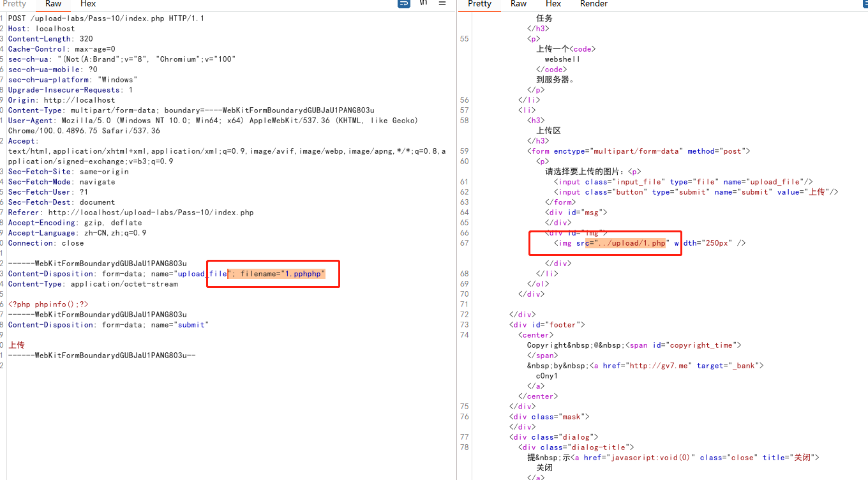Image resolution: width=868 pixels, height=480 pixels.
Task: Click the div class="dialog-title" response line
Action: coord(577,447)
